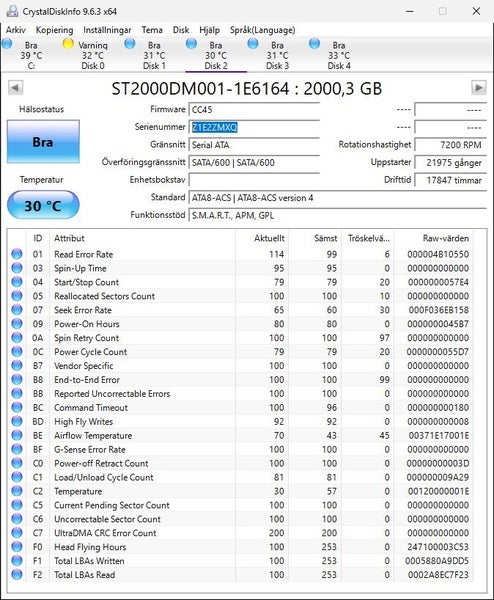This screenshot has height=600, width=494.
Task: Go to next disk with right arrow
Action: pos(478,88)
